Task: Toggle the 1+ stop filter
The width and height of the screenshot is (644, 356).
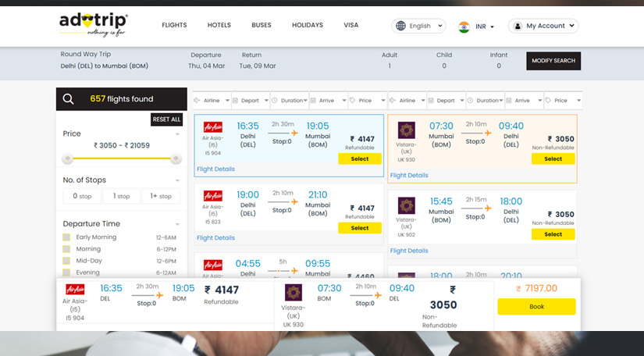Action: pos(161,196)
